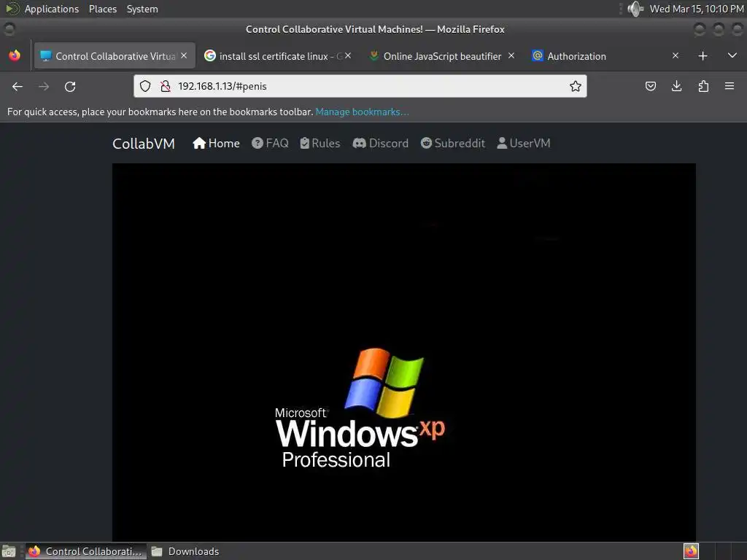Open the tracking protection shield icon
Screen dimensions: 747x560
145,86
